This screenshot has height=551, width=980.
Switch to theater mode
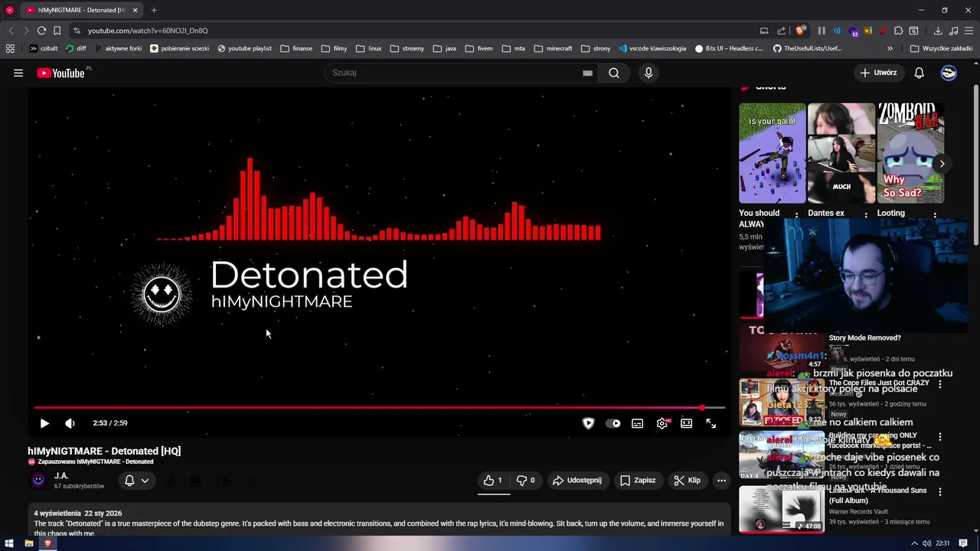point(687,423)
